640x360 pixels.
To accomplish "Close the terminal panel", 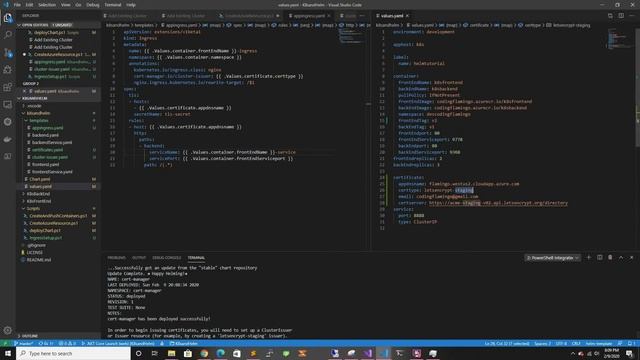I will [631, 258].
